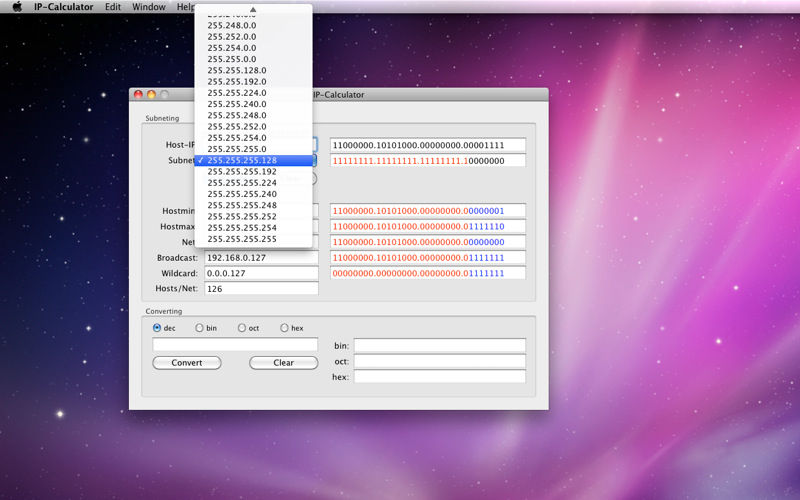Choose subnet mask 255.248.0.0
Image resolution: width=800 pixels, height=500 pixels.
pos(254,26)
